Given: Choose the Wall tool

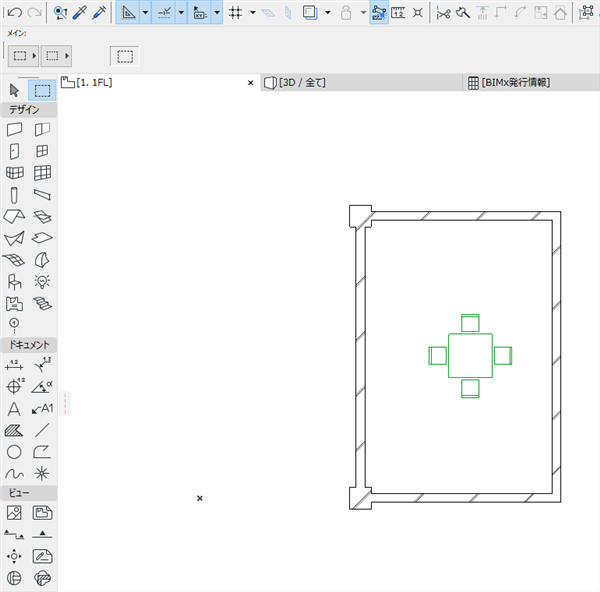Looking at the screenshot, I should pyautogui.click(x=15, y=129).
